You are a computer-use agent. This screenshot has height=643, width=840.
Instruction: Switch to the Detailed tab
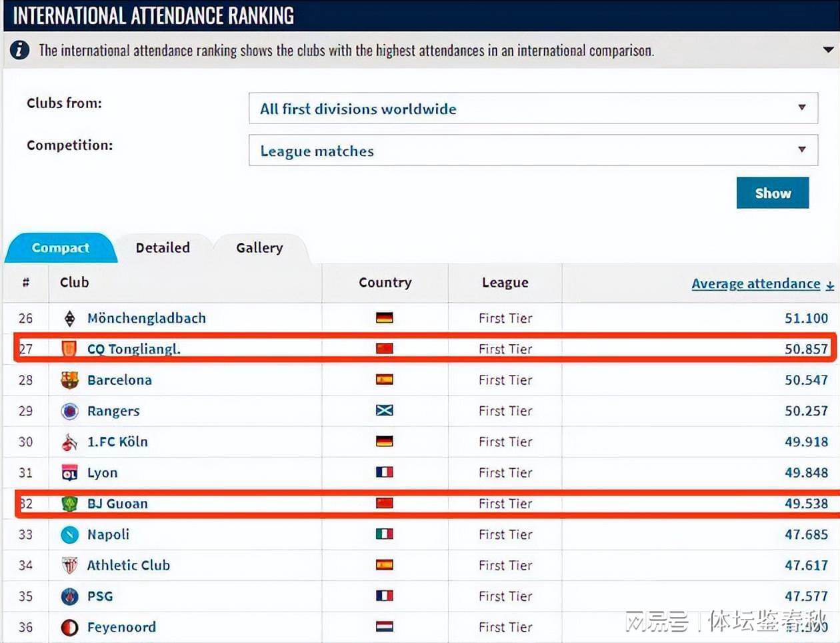pyautogui.click(x=163, y=247)
